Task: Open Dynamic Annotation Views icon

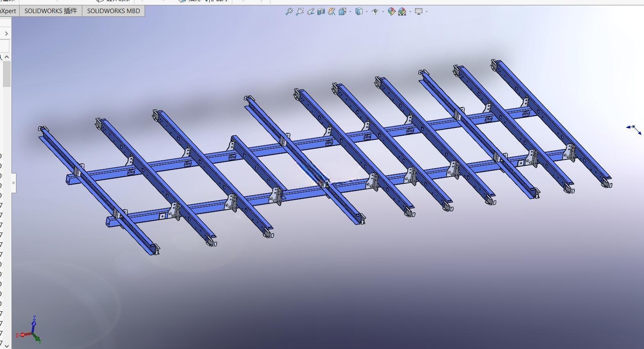Action: pos(332,11)
